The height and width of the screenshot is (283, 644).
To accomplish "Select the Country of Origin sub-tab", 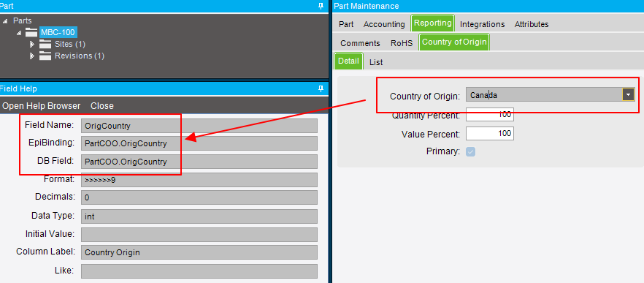I will pos(454,42).
